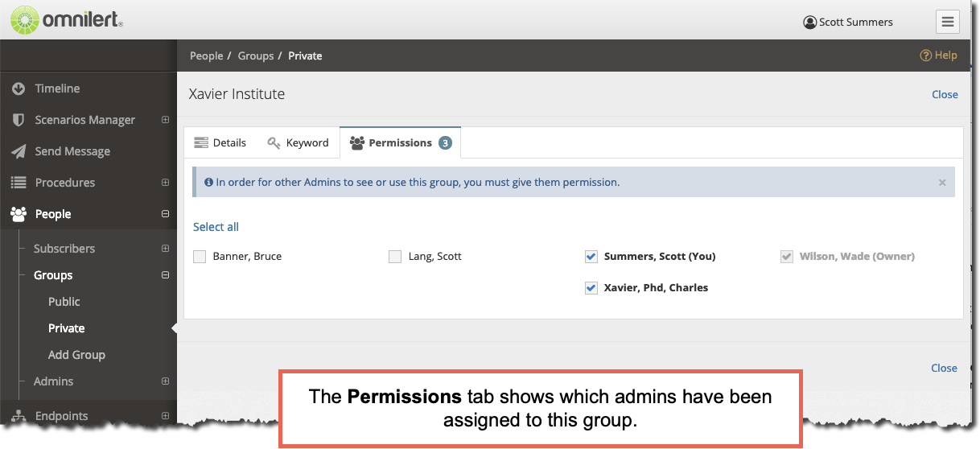Image resolution: width=980 pixels, height=449 pixels.
Task: Click the Scott Summers user avatar icon
Action: 809,23
